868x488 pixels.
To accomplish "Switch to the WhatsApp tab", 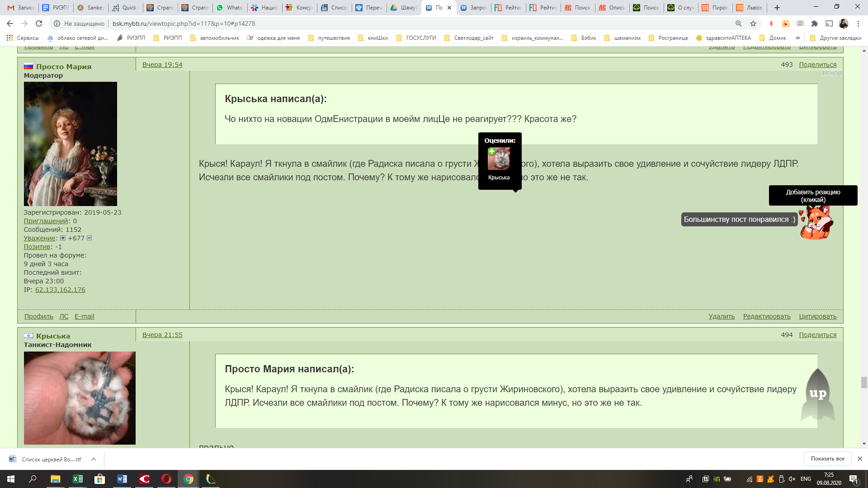I will [x=230, y=8].
